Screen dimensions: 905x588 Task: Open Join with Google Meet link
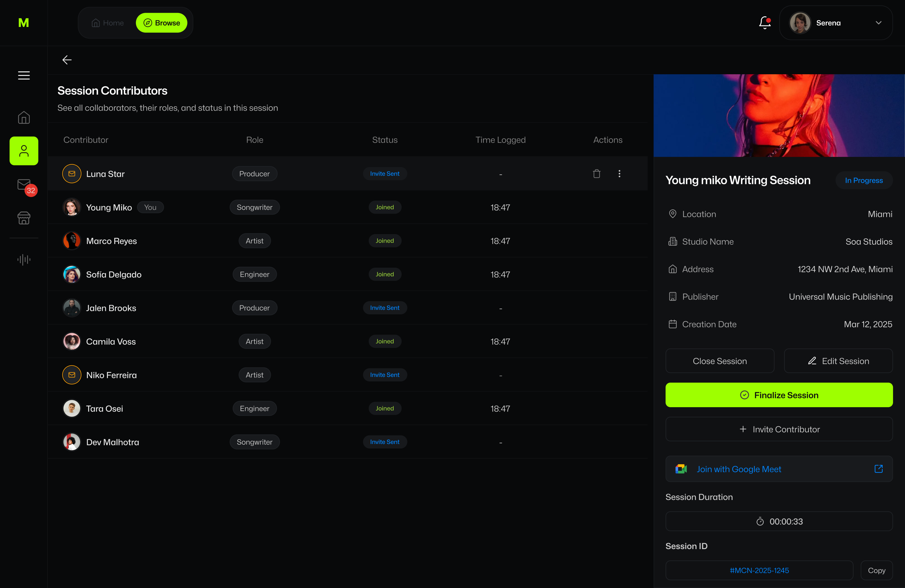pyautogui.click(x=778, y=469)
